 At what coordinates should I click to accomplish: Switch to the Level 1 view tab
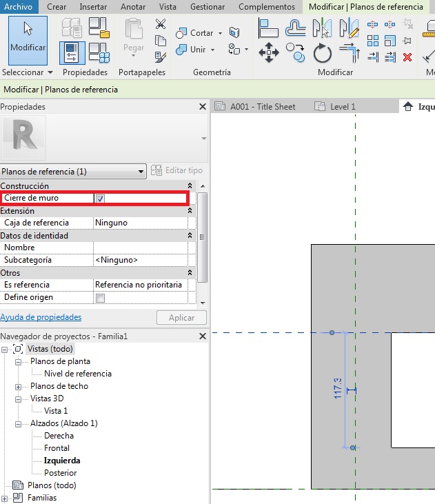click(335, 106)
